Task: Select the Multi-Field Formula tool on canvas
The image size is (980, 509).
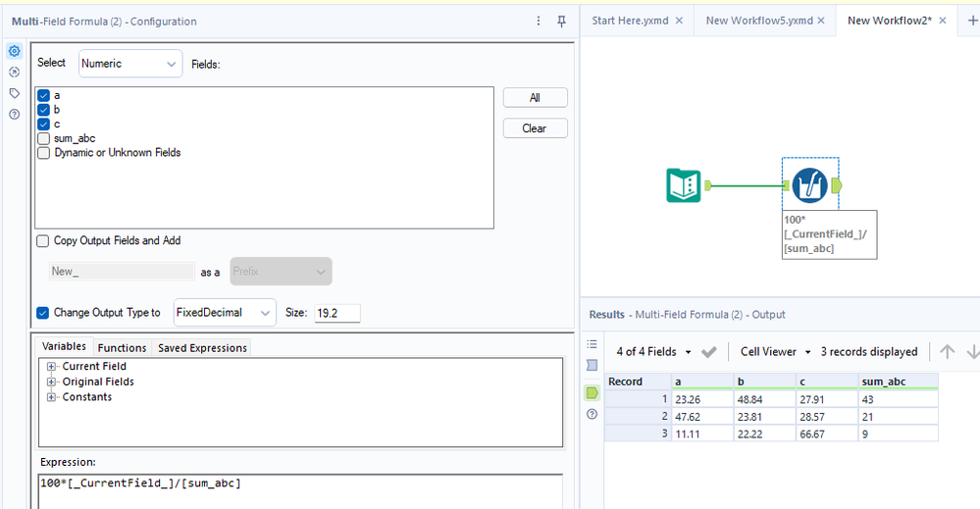Action: point(809,185)
